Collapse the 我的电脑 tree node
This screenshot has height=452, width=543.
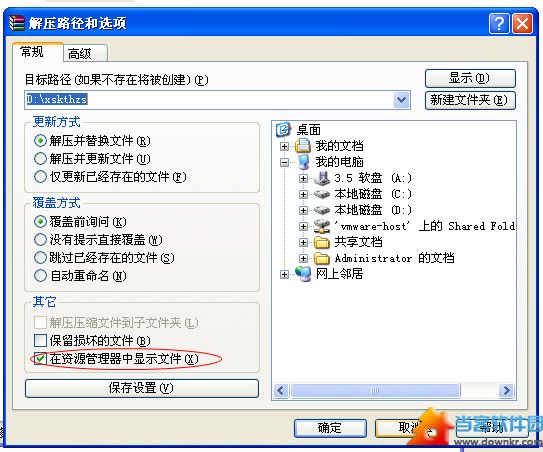284,162
